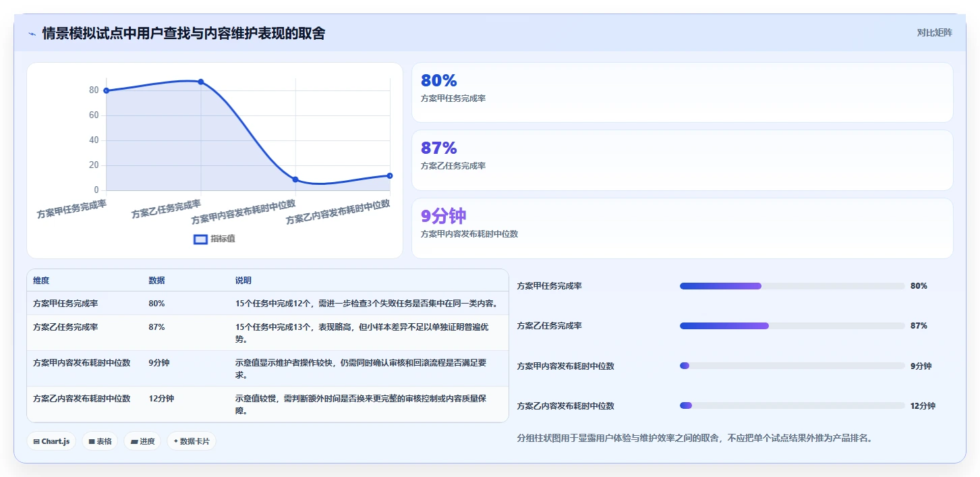Click the 80% label beside progress bar
Screen dimensions: 980x477
click(x=919, y=286)
